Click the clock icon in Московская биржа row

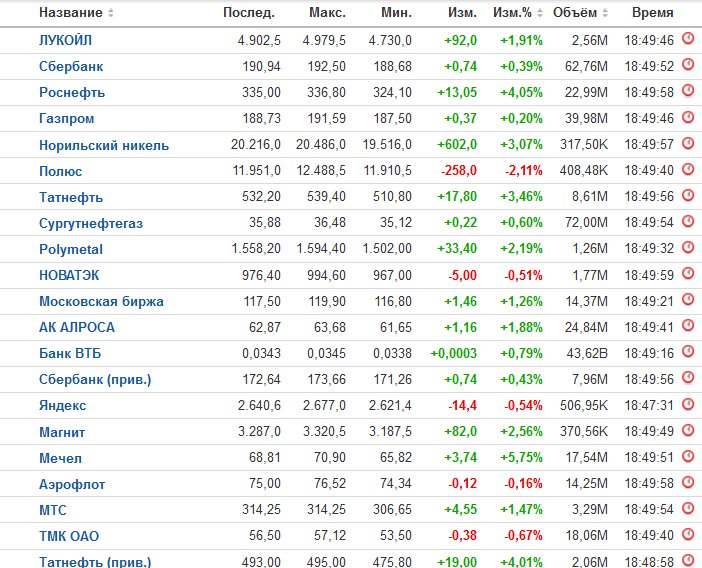click(688, 299)
